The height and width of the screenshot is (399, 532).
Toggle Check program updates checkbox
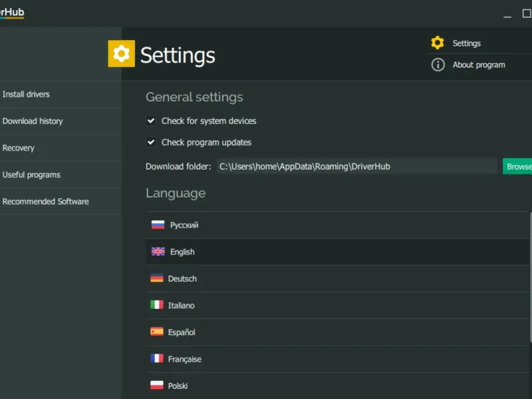click(151, 142)
